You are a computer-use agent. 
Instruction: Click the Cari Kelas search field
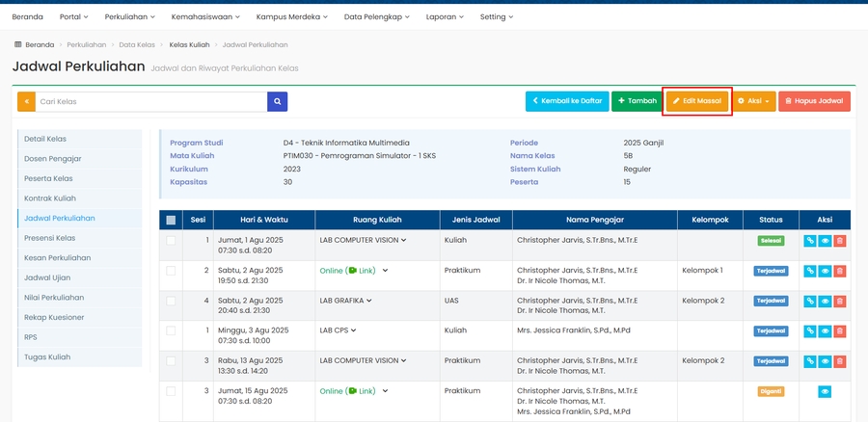[150, 101]
